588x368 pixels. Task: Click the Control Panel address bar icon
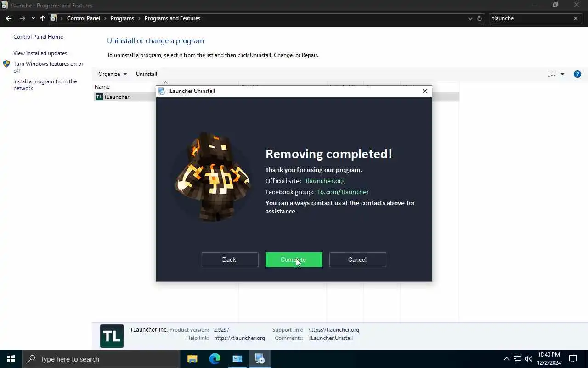(x=54, y=18)
